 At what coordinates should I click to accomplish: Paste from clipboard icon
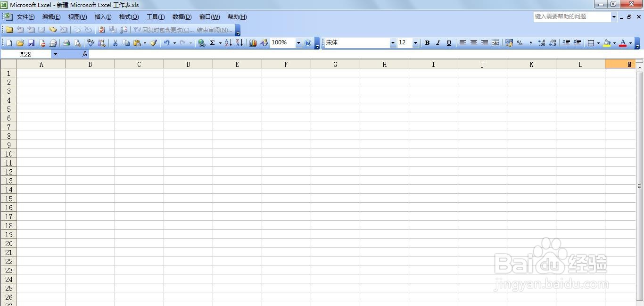[x=137, y=43]
